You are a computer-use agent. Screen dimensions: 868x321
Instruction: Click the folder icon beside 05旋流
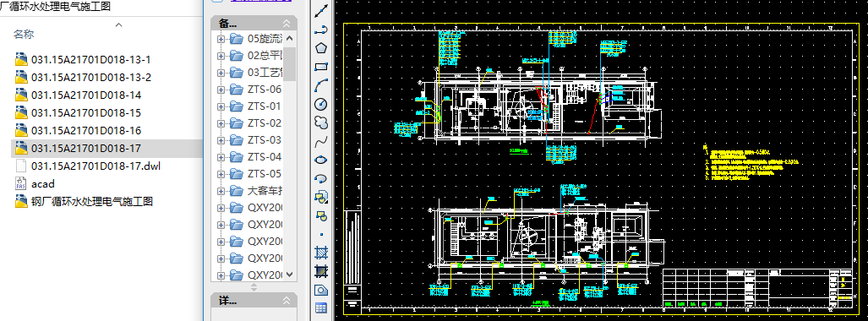[x=237, y=38]
